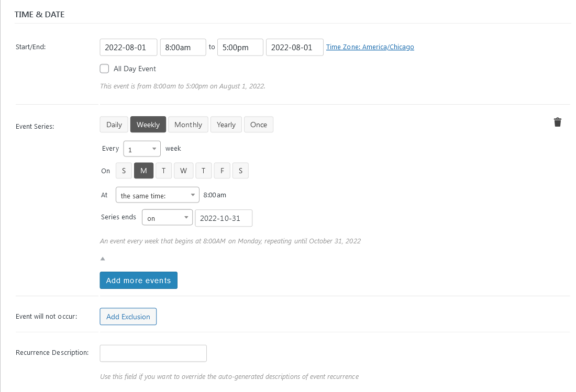The width and height of the screenshot is (576, 392).
Task: Open the Time Zone America/Chicago link
Action: [370, 47]
